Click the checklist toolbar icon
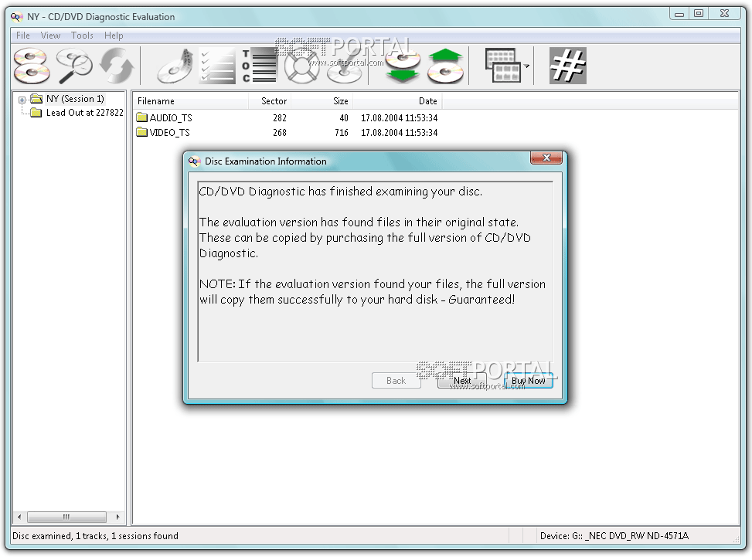Screen dimensions: 752x560 [216, 66]
